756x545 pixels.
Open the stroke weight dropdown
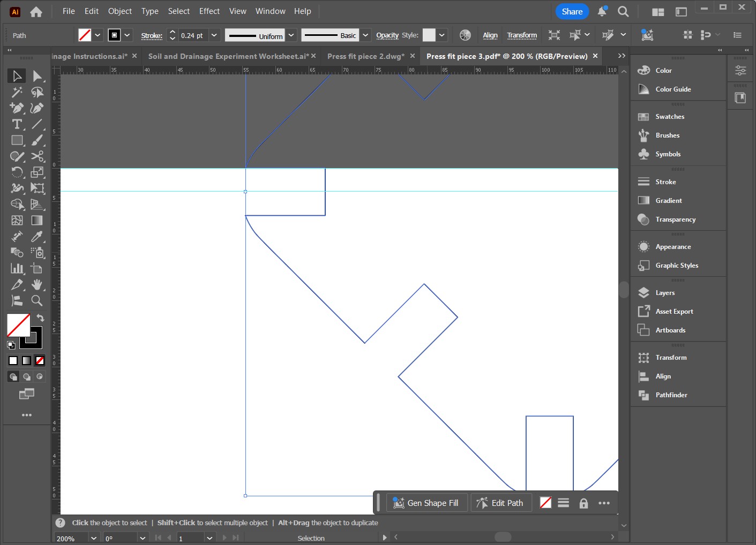tap(214, 35)
